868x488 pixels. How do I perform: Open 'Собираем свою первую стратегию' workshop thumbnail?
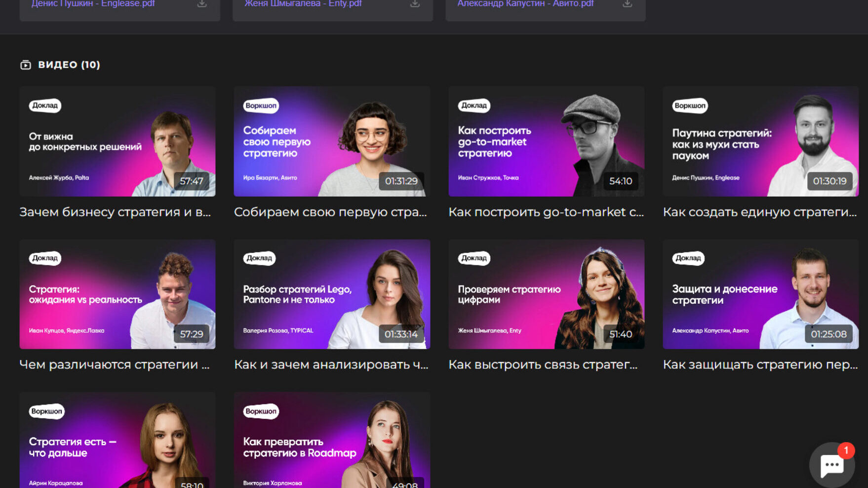point(332,141)
